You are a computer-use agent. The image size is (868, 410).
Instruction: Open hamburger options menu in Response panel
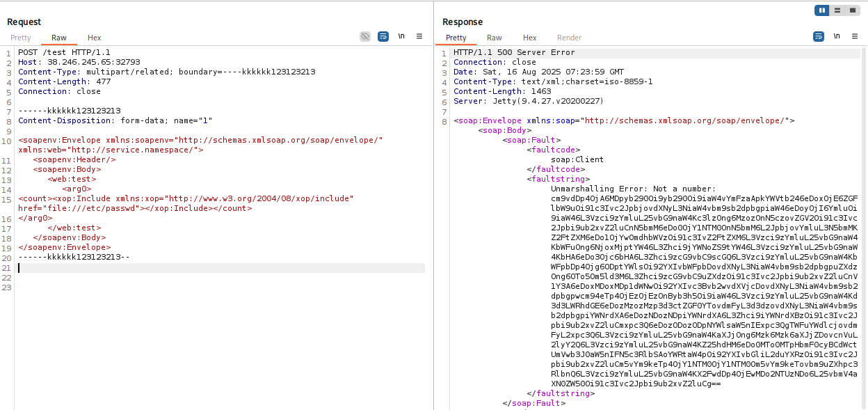point(854,36)
